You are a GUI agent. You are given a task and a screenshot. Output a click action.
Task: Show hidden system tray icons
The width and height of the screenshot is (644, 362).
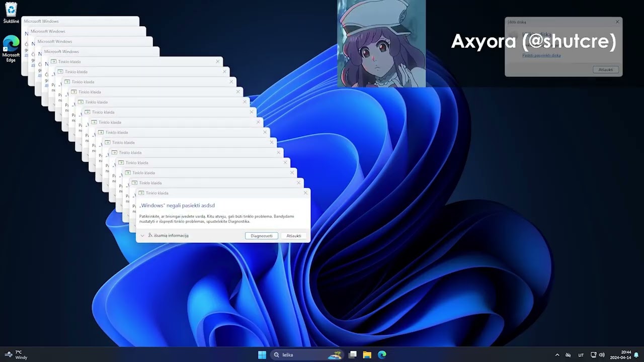557,355
